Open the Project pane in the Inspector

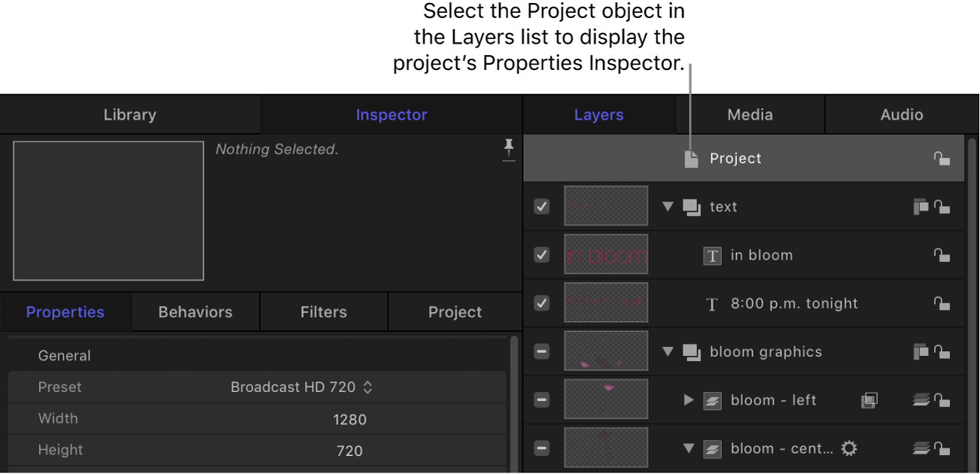point(455,311)
